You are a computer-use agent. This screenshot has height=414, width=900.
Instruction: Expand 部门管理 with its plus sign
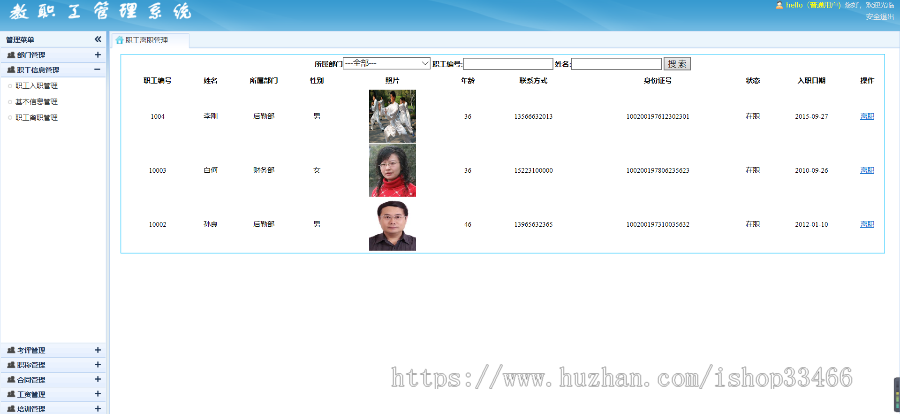tap(98, 55)
